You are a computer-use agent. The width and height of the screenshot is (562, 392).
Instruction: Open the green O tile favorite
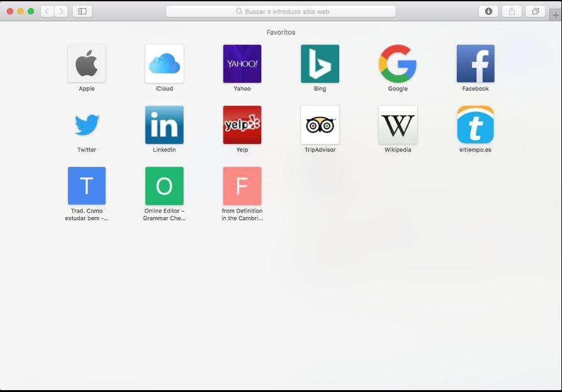click(164, 186)
